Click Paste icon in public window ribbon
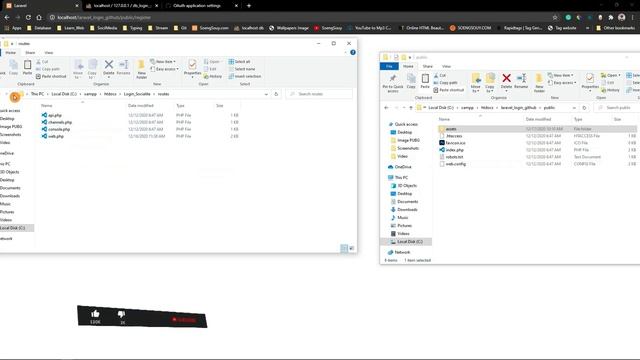 [425, 81]
